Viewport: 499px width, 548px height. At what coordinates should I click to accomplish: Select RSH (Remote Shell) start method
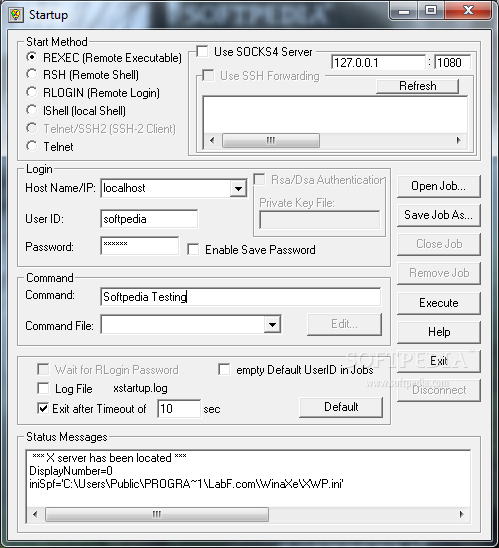coord(31,74)
